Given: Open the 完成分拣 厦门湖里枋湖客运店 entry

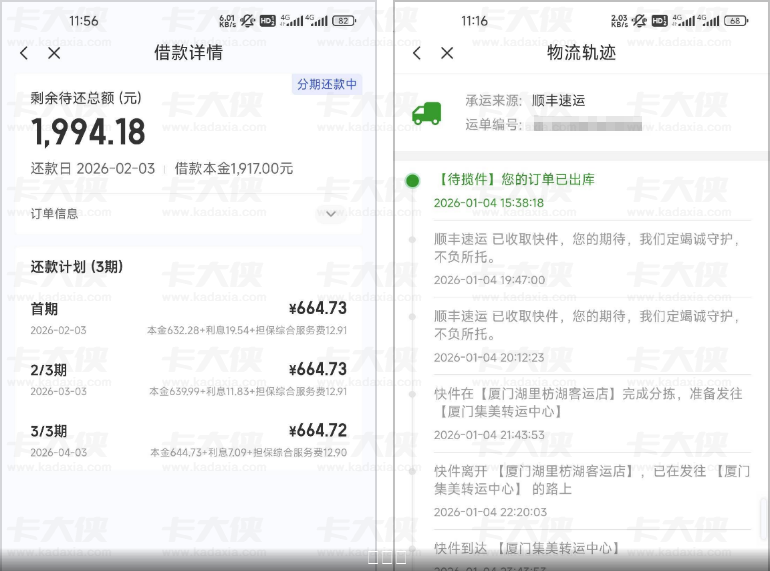Looking at the screenshot, I should click(588, 403).
